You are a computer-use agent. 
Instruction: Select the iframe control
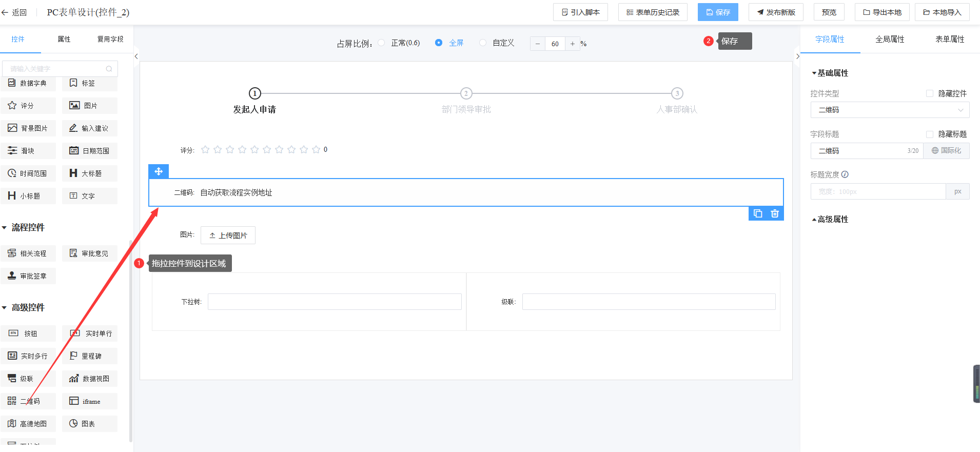[90, 401]
